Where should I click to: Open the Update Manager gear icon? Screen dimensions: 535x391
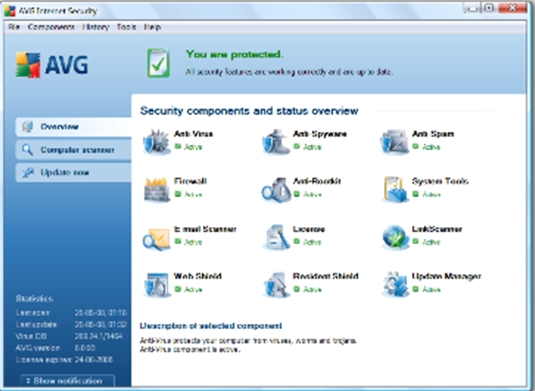pyautogui.click(x=395, y=285)
